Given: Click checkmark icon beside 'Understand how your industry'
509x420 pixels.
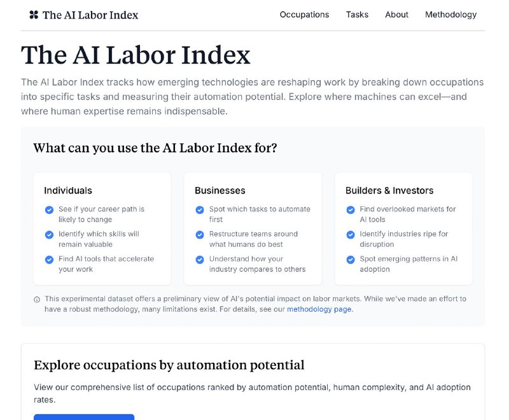Looking at the screenshot, I should point(200,260).
